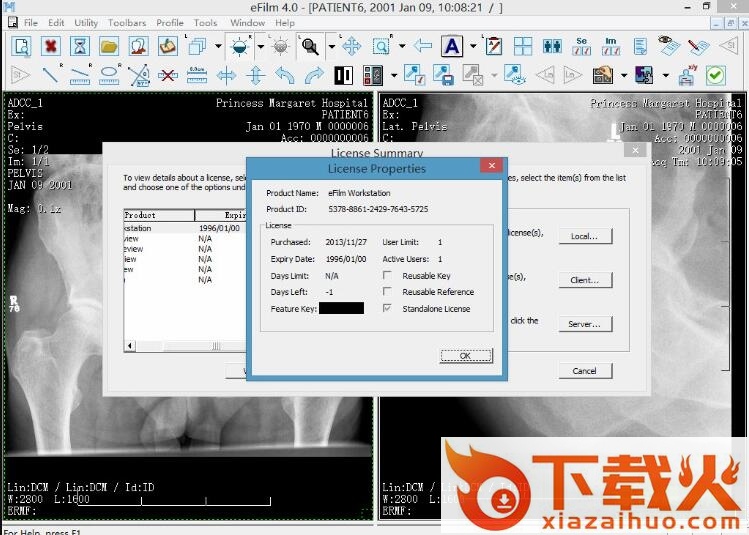The width and height of the screenshot is (749, 535).
Task: Click the product list left scroll arrow
Action: pos(130,345)
